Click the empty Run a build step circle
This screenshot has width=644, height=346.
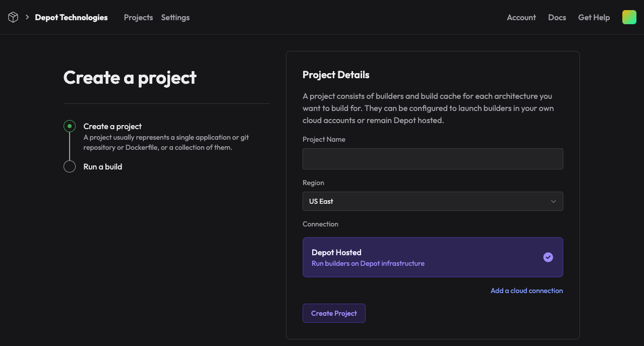(70, 166)
